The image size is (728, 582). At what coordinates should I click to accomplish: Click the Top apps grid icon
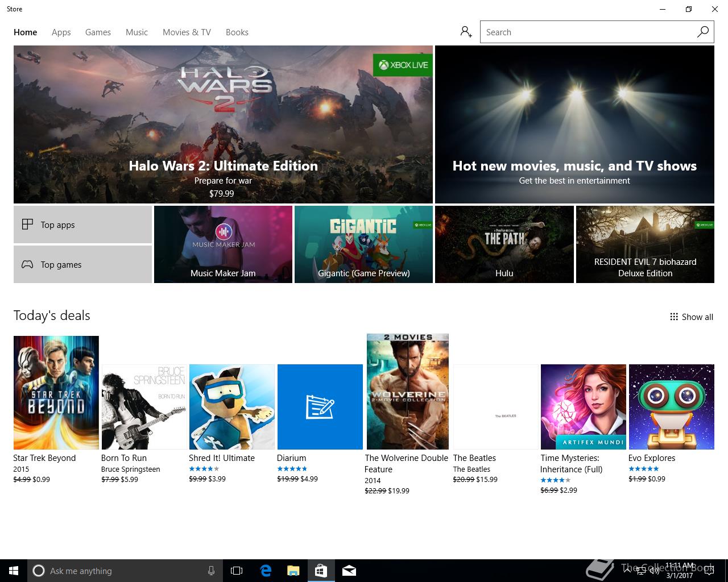click(x=27, y=225)
